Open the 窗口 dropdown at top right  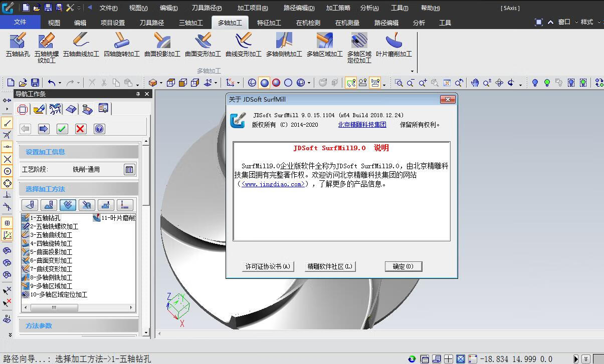[x=567, y=22]
